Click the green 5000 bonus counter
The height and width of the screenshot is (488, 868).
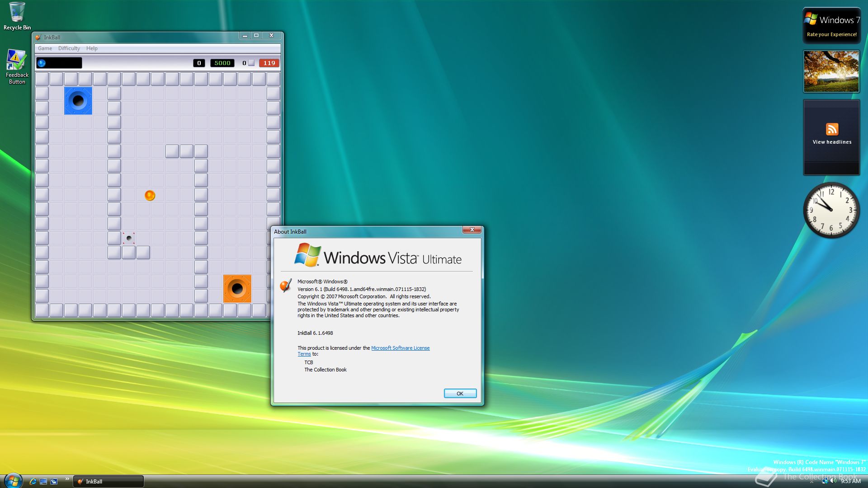click(222, 63)
